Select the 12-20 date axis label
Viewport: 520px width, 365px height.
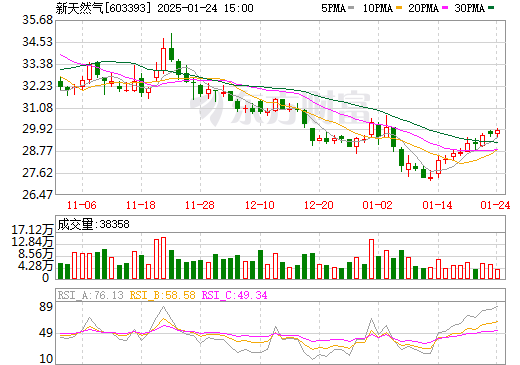[319, 205]
